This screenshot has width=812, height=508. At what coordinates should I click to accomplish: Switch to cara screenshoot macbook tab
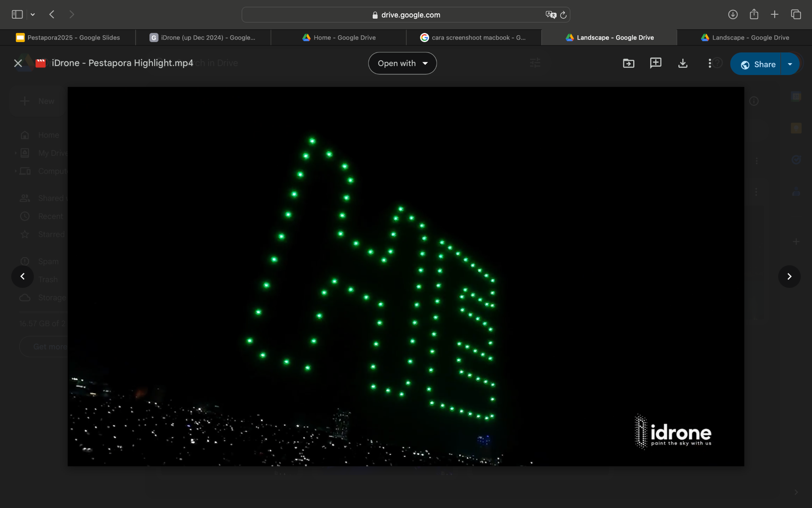[474, 37]
